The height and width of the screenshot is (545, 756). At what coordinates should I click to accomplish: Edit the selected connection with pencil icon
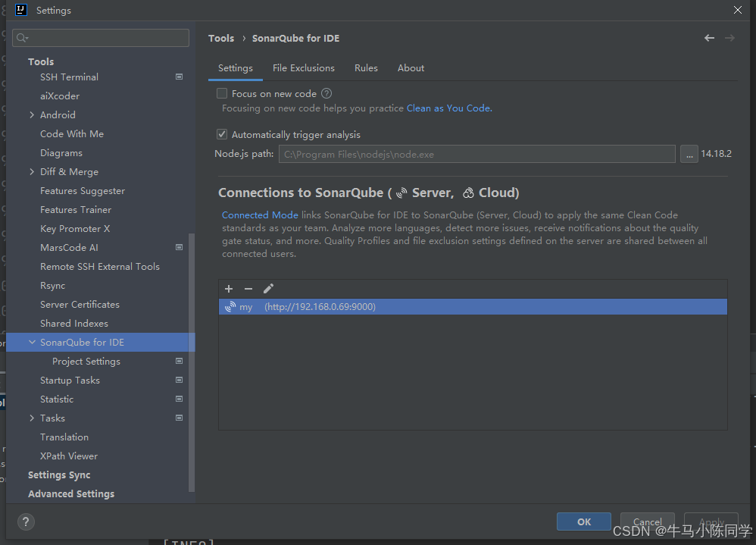point(269,288)
